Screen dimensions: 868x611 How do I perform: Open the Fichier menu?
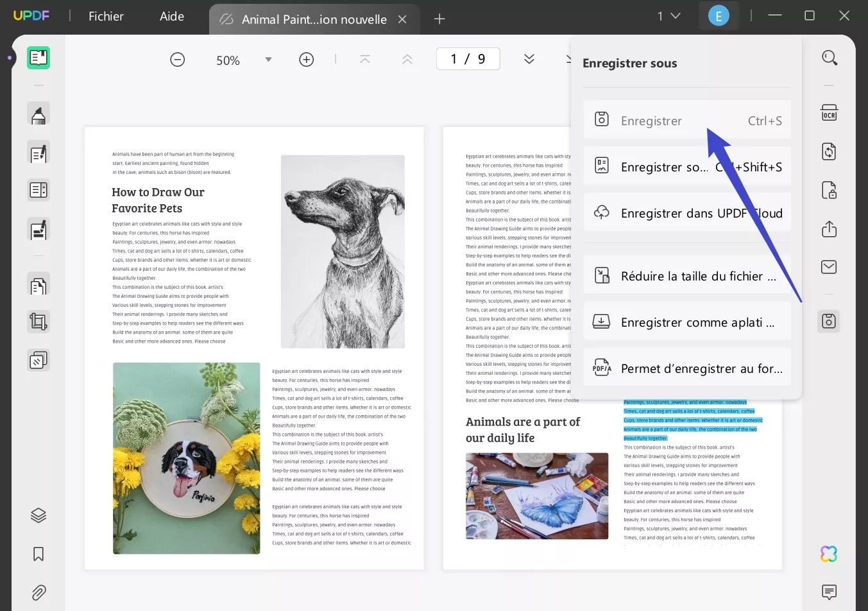tap(106, 16)
